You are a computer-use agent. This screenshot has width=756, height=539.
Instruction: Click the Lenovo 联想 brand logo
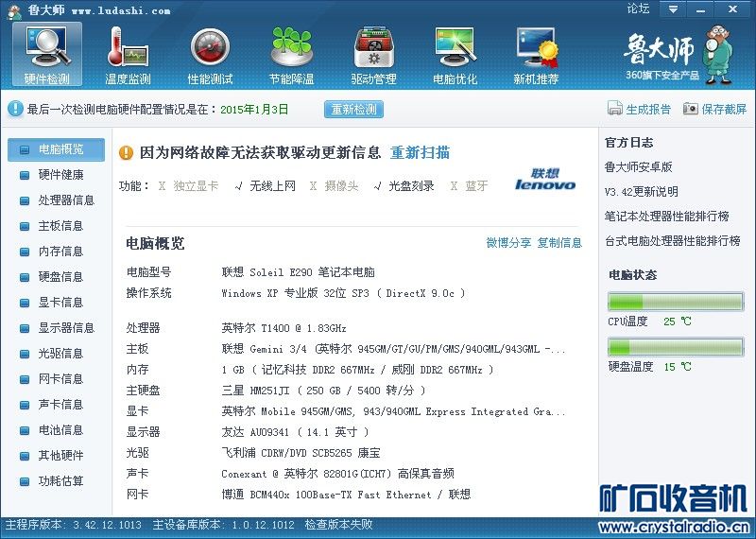pyautogui.click(x=545, y=179)
